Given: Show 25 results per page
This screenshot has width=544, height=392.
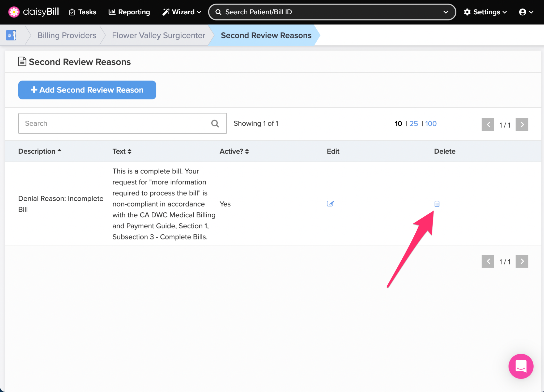Looking at the screenshot, I should point(414,124).
